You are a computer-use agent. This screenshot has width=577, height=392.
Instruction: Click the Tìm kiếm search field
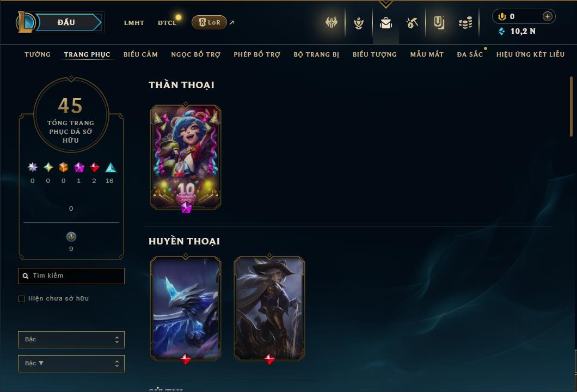71,275
